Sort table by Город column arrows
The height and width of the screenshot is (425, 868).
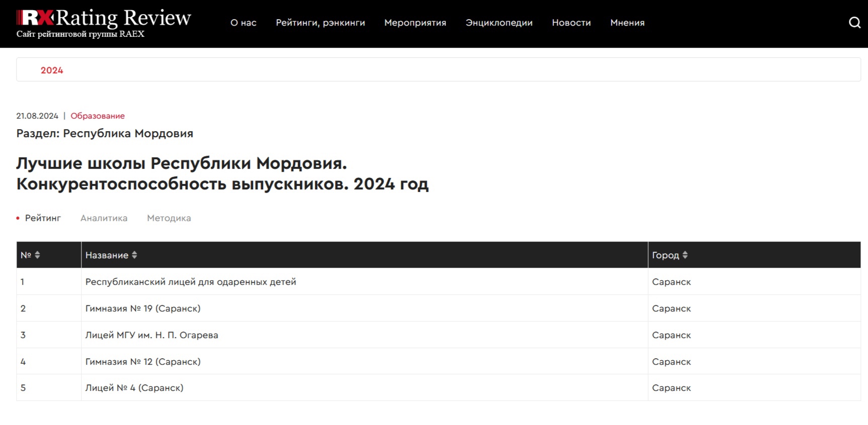click(x=685, y=255)
